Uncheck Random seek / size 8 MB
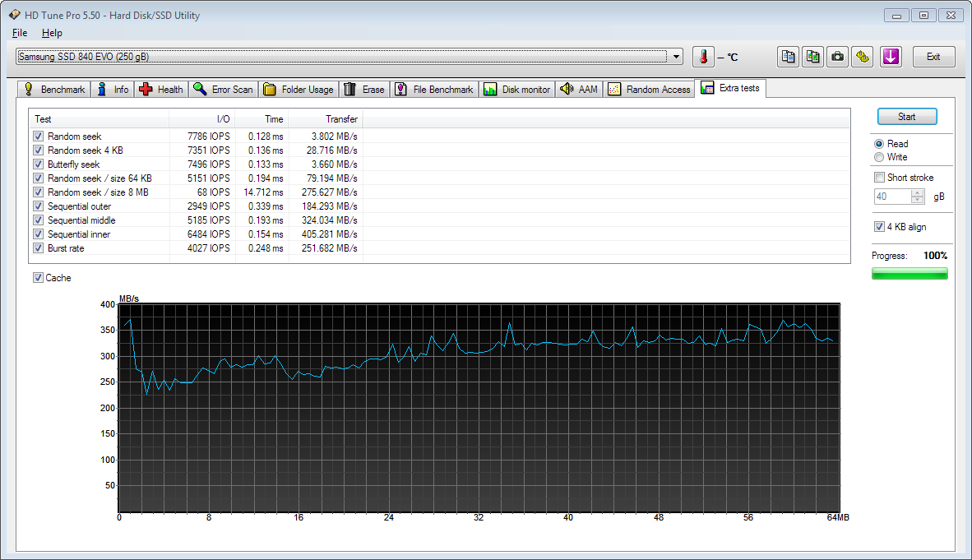Screen dimensions: 972x560 click(39, 192)
